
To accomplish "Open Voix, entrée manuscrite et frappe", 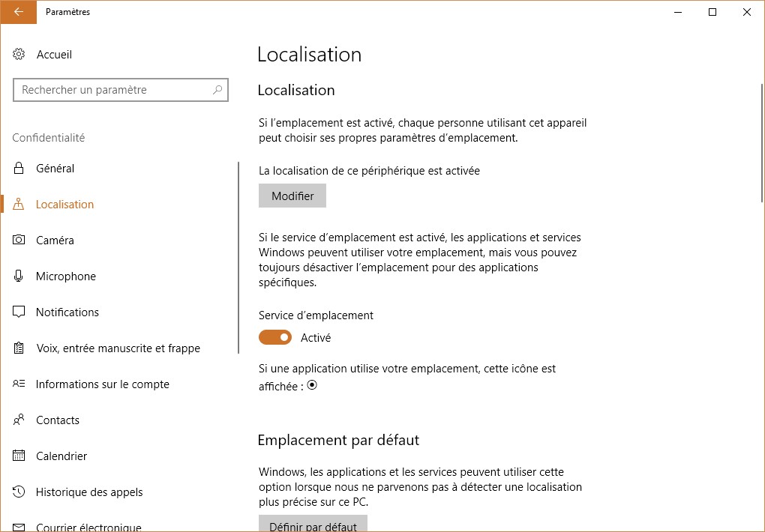I will click(x=118, y=348).
